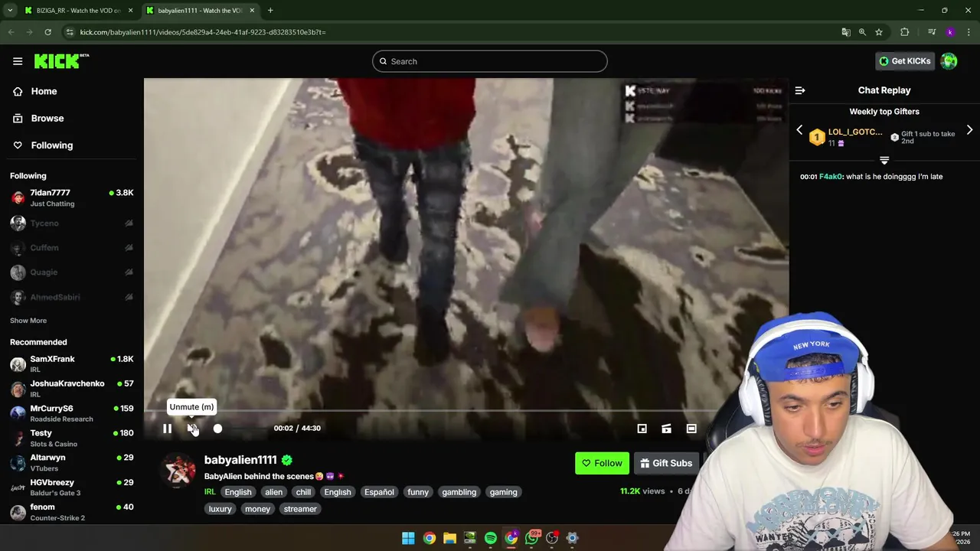980x551 pixels.
Task: Toggle theater mode icon in player
Action: click(x=691, y=429)
